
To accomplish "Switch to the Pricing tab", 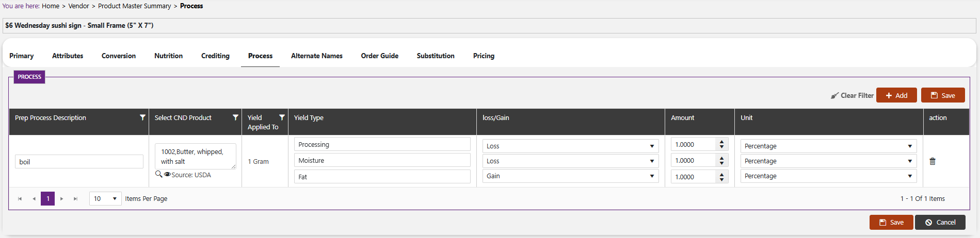I will pyautogui.click(x=484, y=56).
